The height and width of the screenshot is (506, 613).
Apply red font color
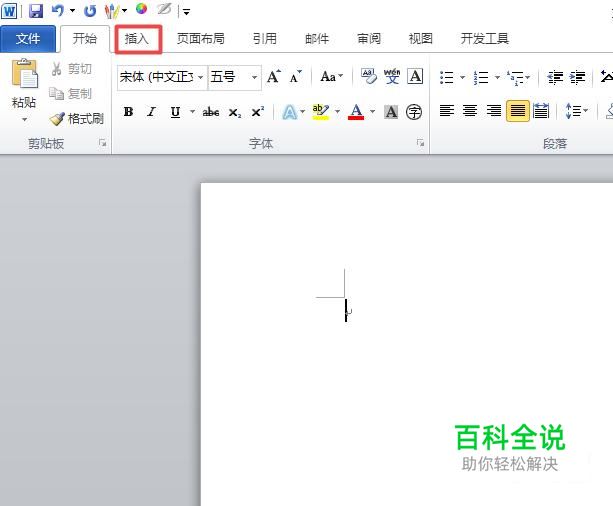pos(356,112)
